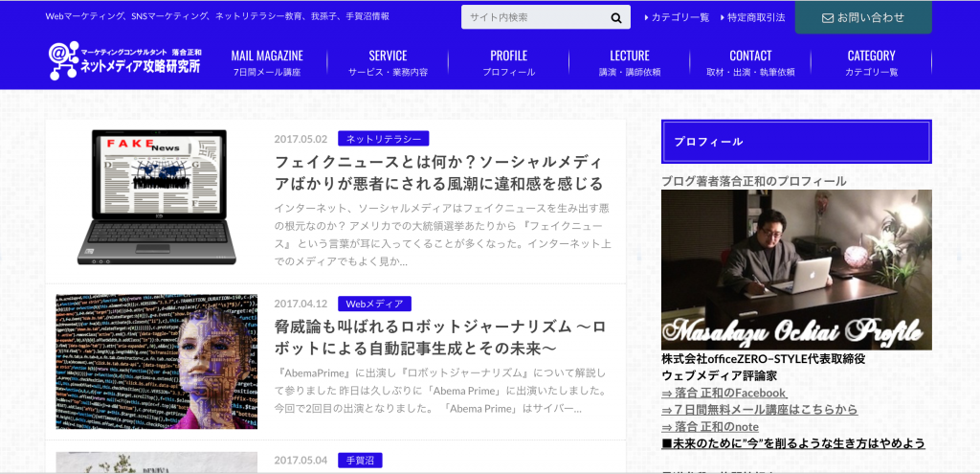Open article title フェイクニュースとは何か
Image resolution: width=980 pixels, height=474 pixels.
coord(439,173)
